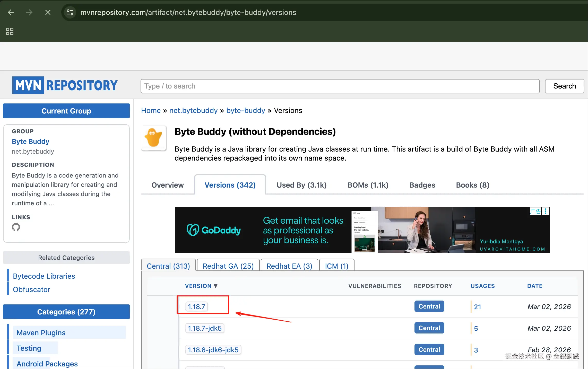This screenshot has width=588, height=369.
Task: Click the Search button
Action: point(564,86)
